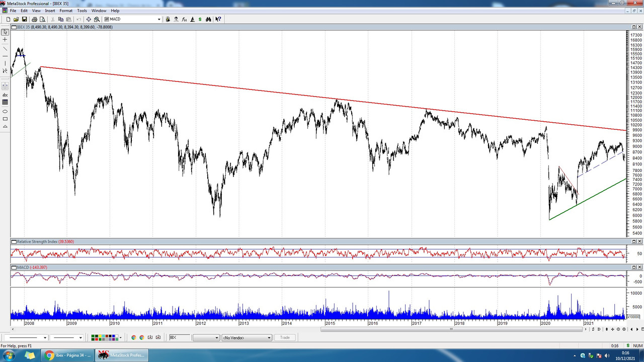
Task: Select the trendline drawing tool
Action: point(5,48)
